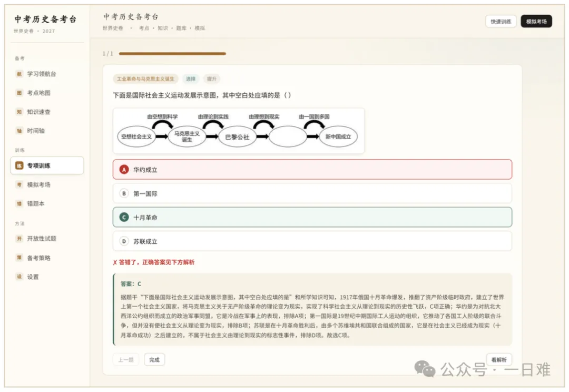Click the 专项训练 sidebar icon
569x392 pixels.
(x=19, y=165)
